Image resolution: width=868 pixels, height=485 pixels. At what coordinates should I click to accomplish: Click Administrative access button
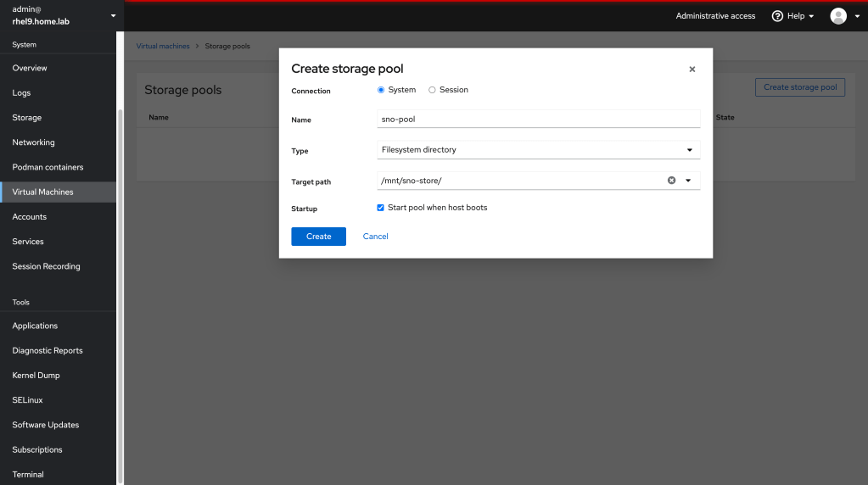tap(715, 16)
